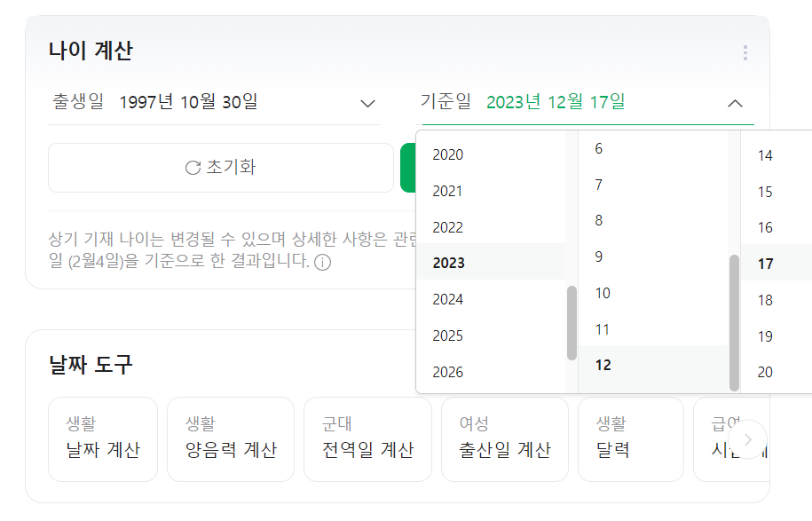Click the circular refresh icon on 초기화 button
The width and height of the screenshot is (812, 521).
pyautogui.click(x=193, y=168)
